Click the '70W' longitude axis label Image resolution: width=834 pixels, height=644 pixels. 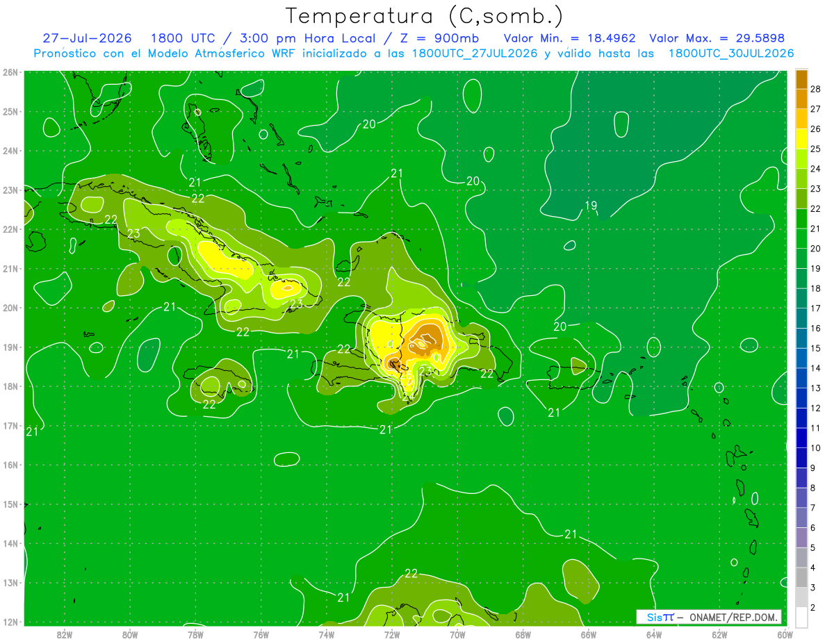coord(457,634)
